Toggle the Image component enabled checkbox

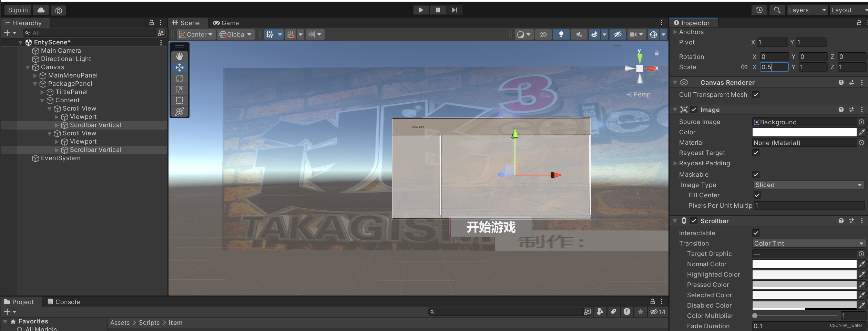coord(694,110)
